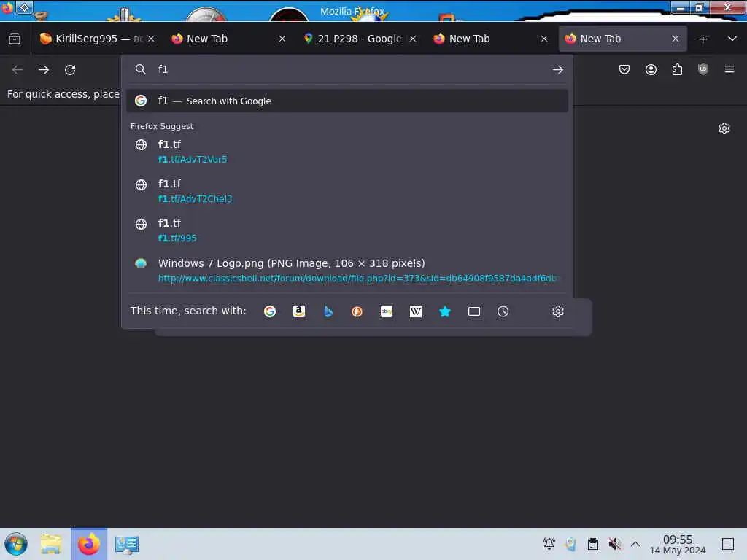
Task: Go back with the back arrow
Action: (18, 70)
